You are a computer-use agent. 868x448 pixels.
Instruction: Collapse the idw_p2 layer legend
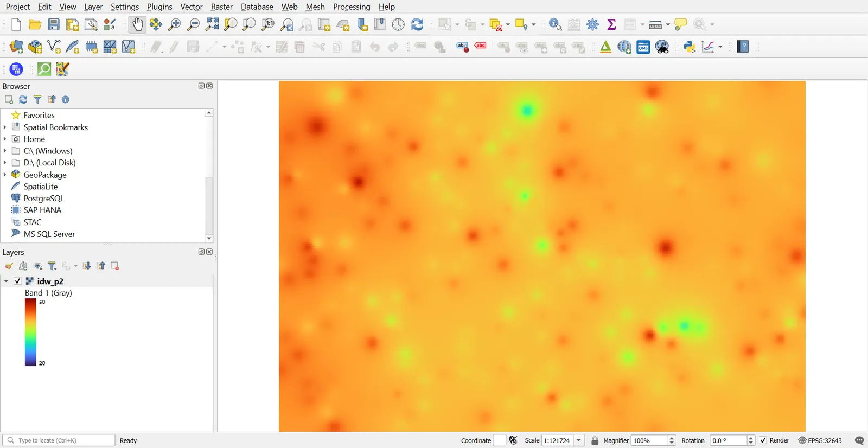click(6, 281)
